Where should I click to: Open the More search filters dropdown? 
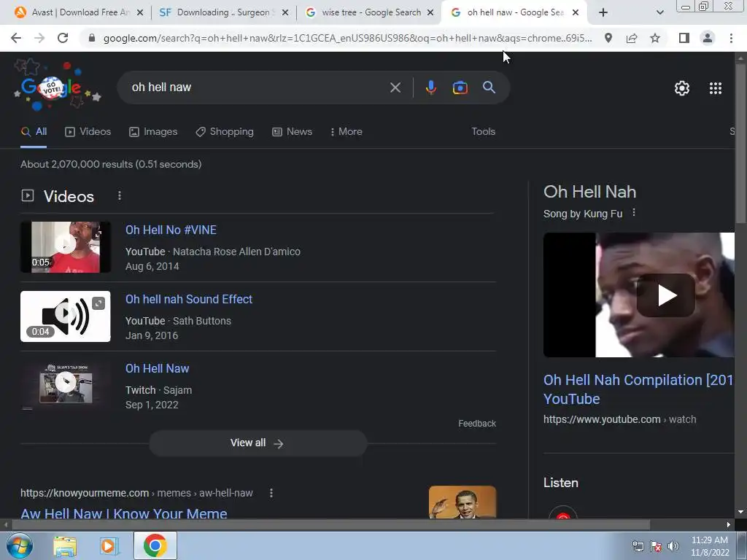pyautogui.click(x=347, y=131)
